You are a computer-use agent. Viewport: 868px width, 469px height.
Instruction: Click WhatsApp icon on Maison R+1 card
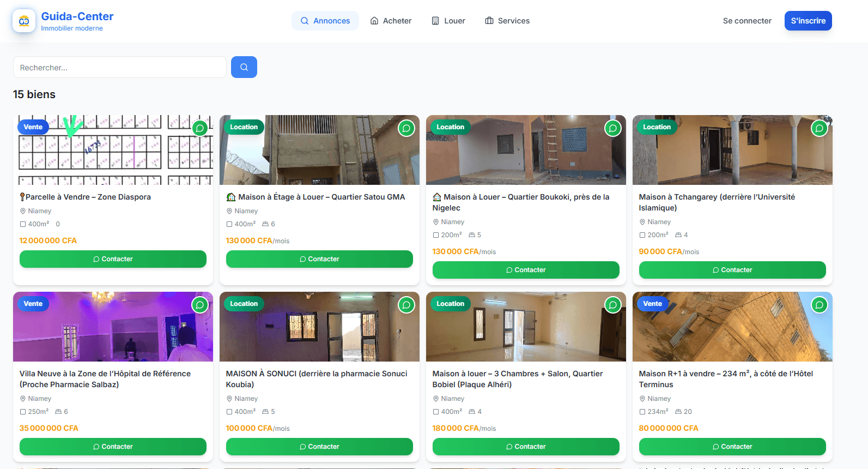click(x=820, y=305)
